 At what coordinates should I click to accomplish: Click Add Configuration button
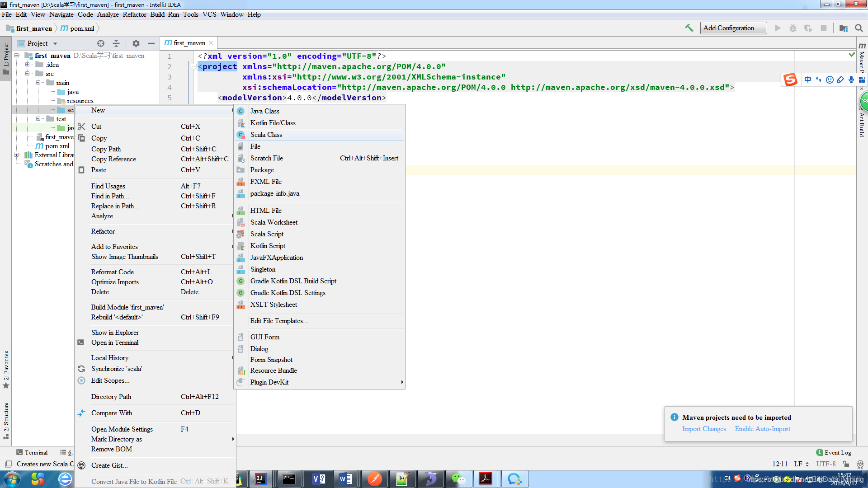click(733, 28)
